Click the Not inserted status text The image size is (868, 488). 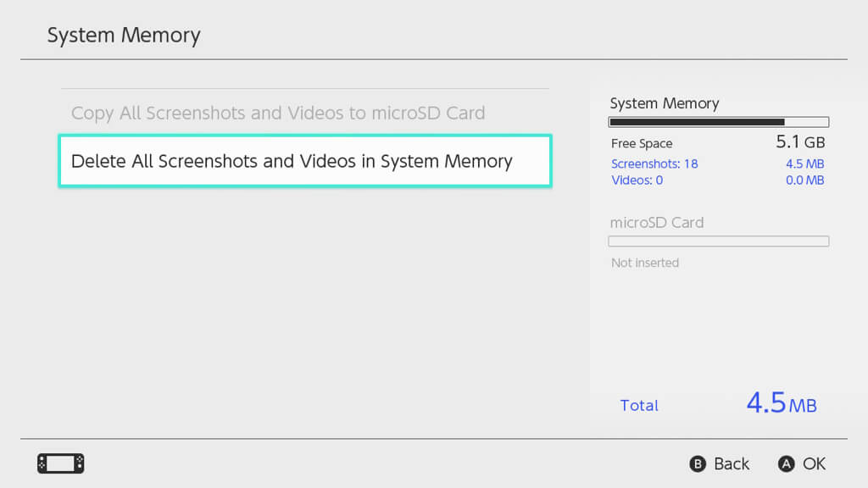pyautogui.click(x=645, y=263)
